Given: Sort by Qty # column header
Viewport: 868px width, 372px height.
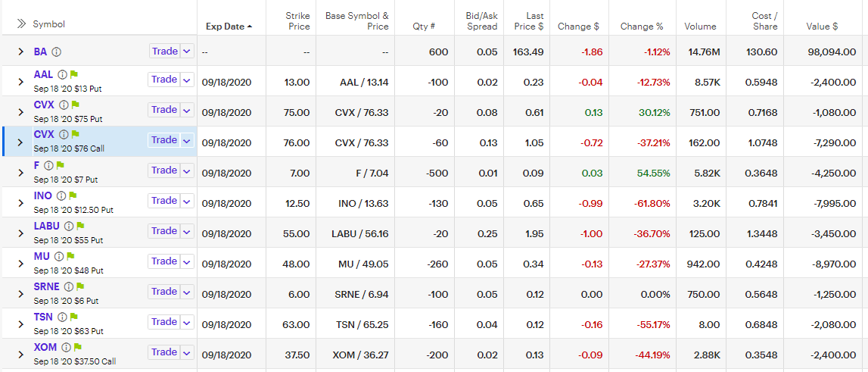Looking at the screenshot, I should pos(424,26).
